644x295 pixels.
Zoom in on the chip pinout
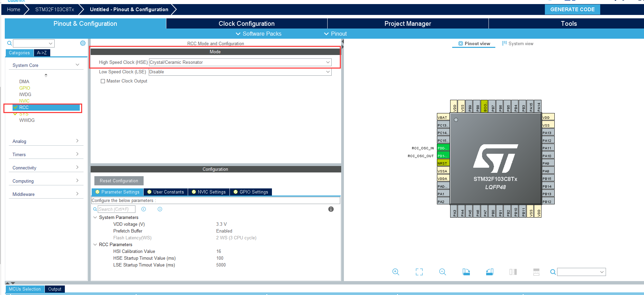point(395,272)
